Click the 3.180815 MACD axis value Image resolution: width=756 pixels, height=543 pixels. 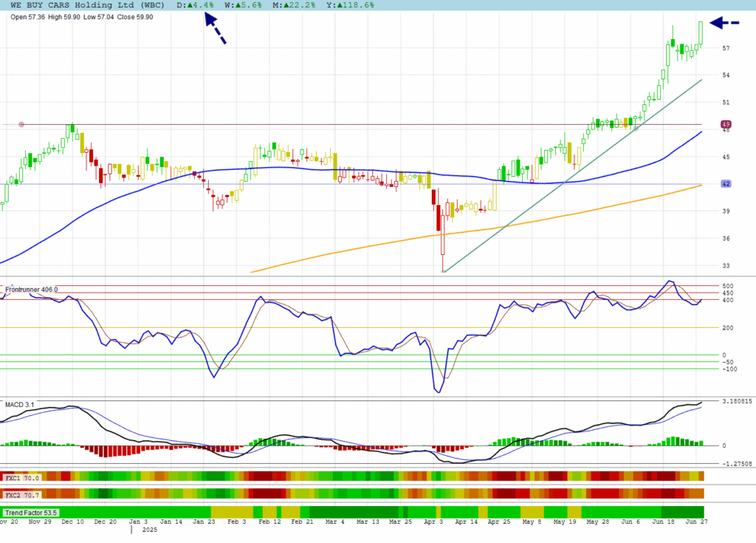click(x=738, y=401)
